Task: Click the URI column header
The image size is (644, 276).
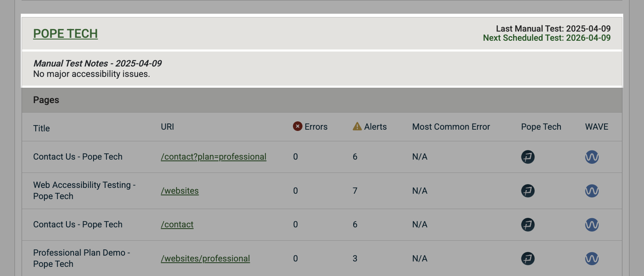Action: point(167,127)
